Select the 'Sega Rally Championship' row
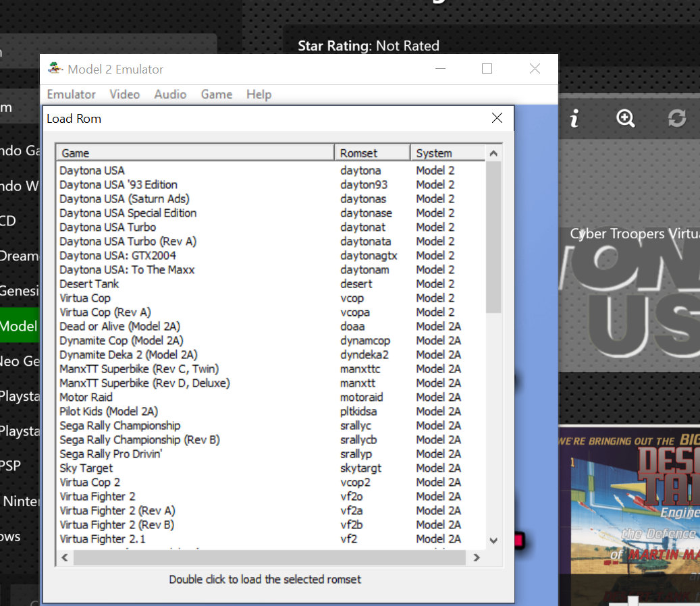Viewport: 700px width, 606px height. pos(271,426)
